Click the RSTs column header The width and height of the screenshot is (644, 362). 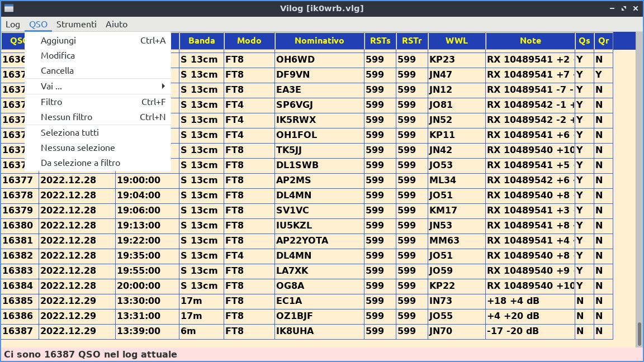(380, 41)
